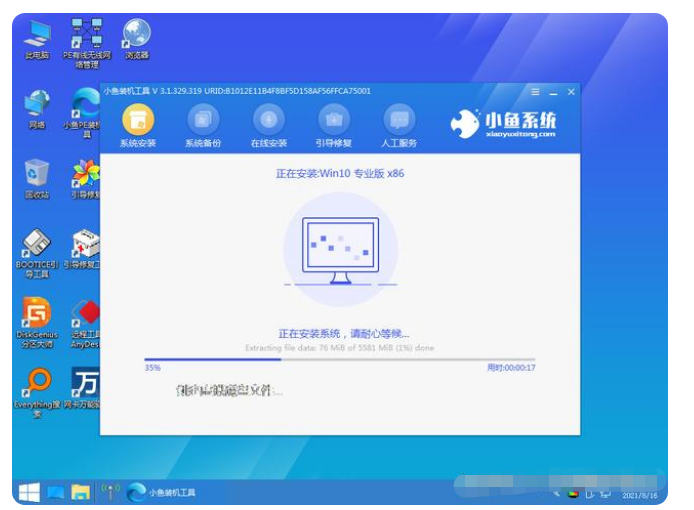Open the 引导修复 boot repair tool icon

click(333, 125)
